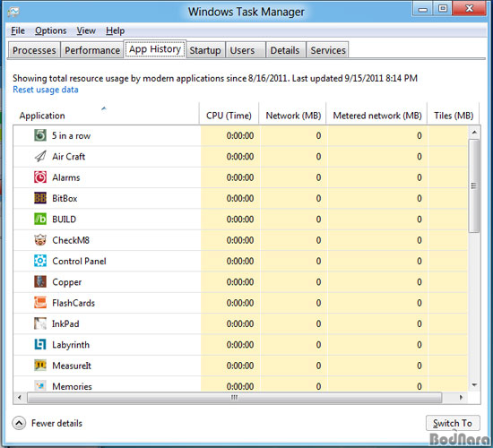Screen dimensions: 493x448
Task: Sort by the CPU (Time) column header
Action: point(229,114)
